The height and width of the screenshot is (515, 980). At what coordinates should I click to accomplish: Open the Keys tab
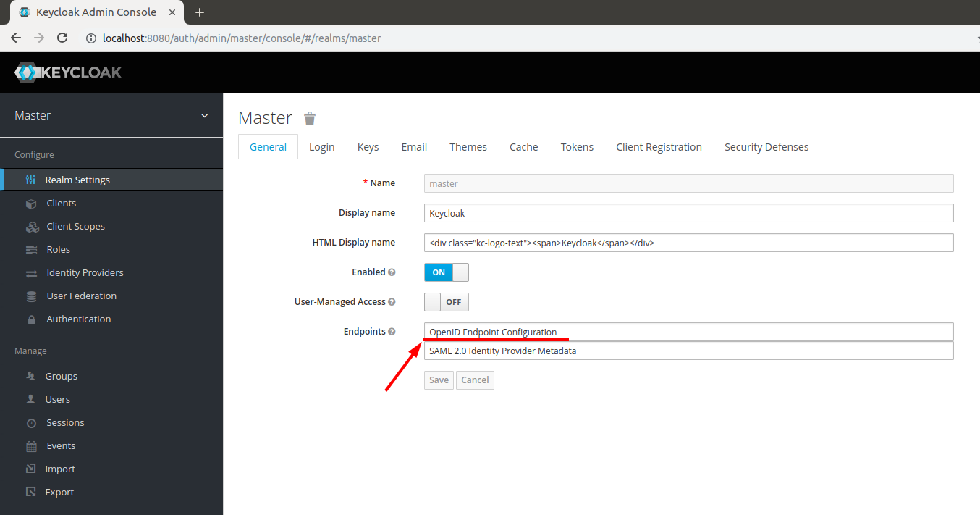368,147
